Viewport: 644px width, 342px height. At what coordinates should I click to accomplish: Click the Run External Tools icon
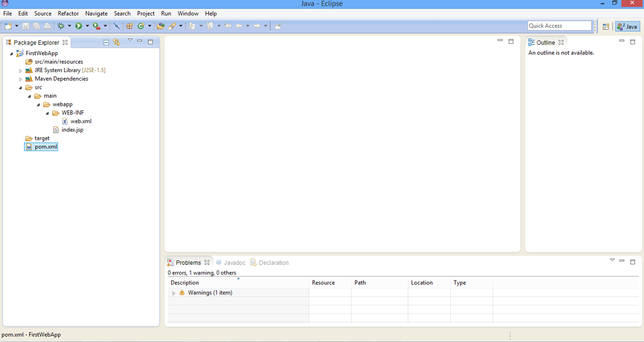[97, 26]
